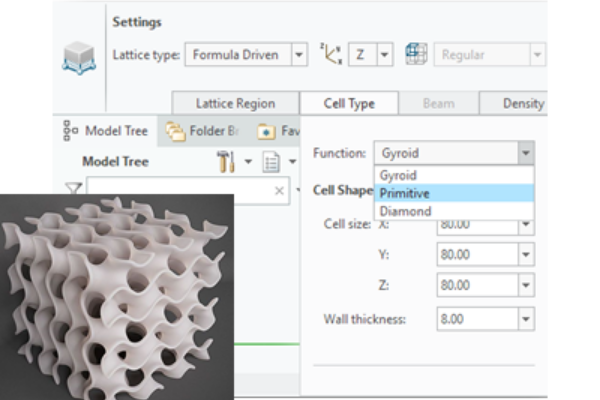Click the Model Tree filter funnel icon
The height and width of the screenshot is (400, 600).
click(73, 188)
